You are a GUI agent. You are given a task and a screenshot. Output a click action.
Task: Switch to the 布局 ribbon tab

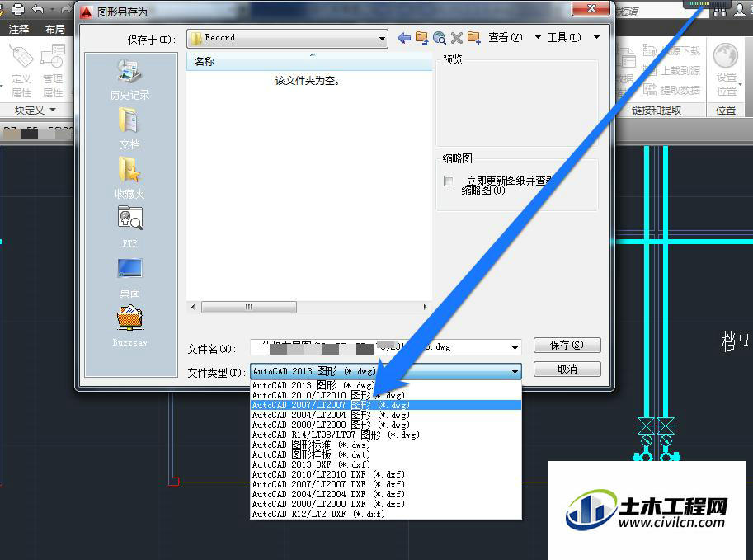[x=55, y=30]
